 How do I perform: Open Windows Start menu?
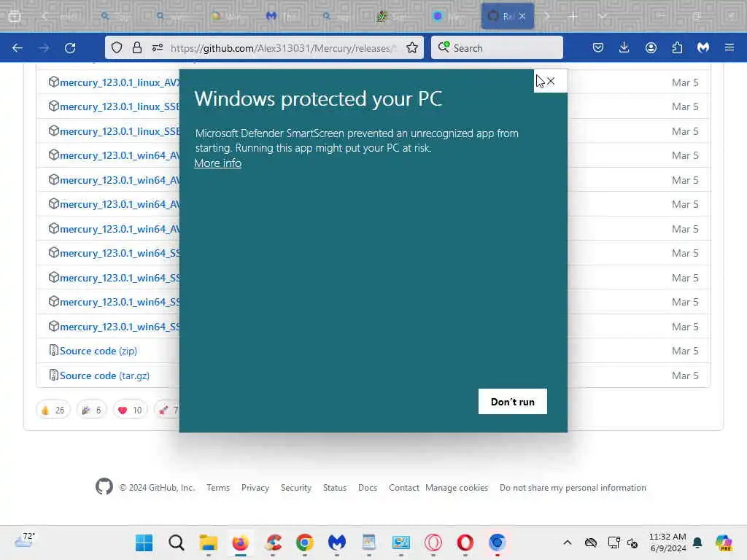144,542
